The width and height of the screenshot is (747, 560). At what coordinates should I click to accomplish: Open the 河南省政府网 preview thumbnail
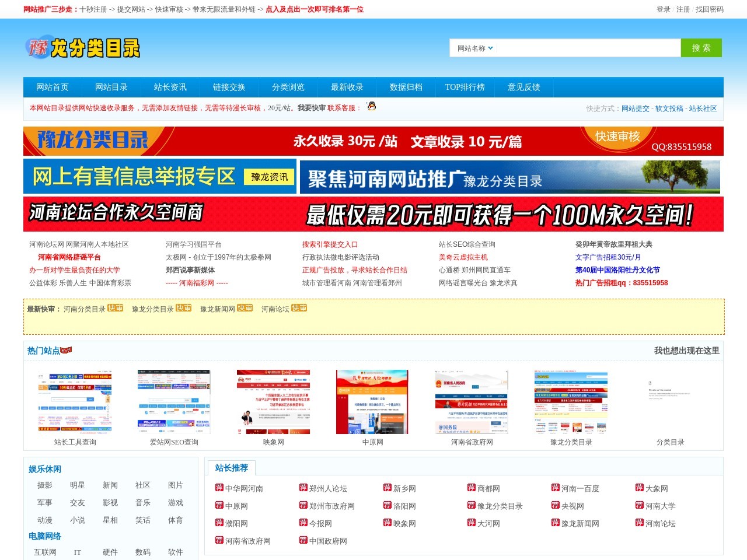[x=472, y=402]
